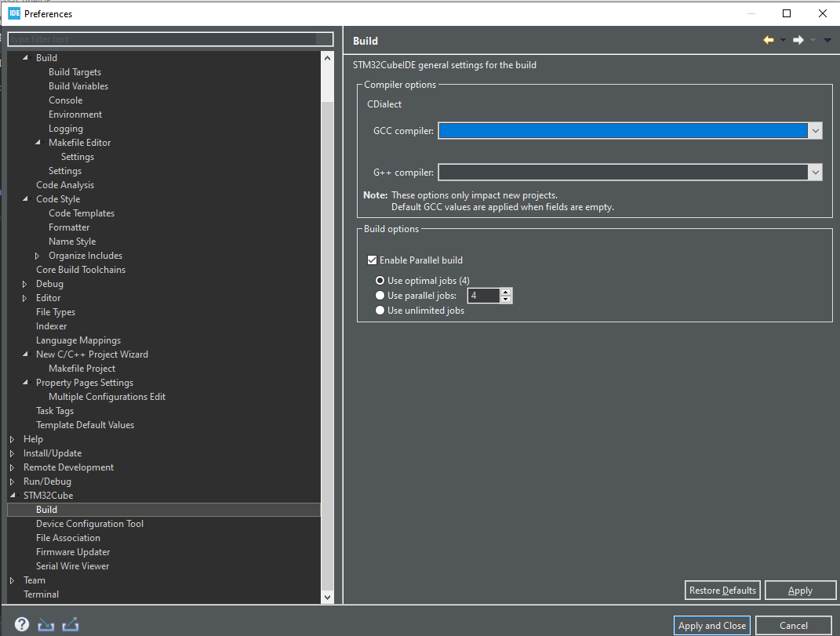Viewport: 840px width, 636px height.
Task: Select Use unlimited jobs option
Action: (380, 311)
